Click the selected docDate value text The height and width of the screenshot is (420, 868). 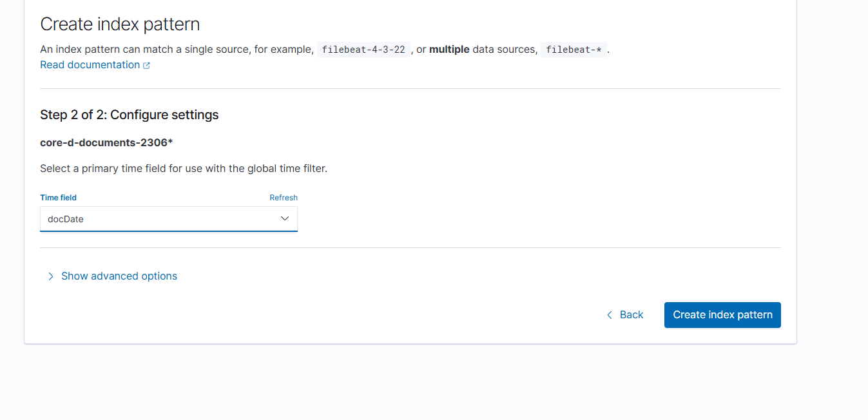point(66,219)
